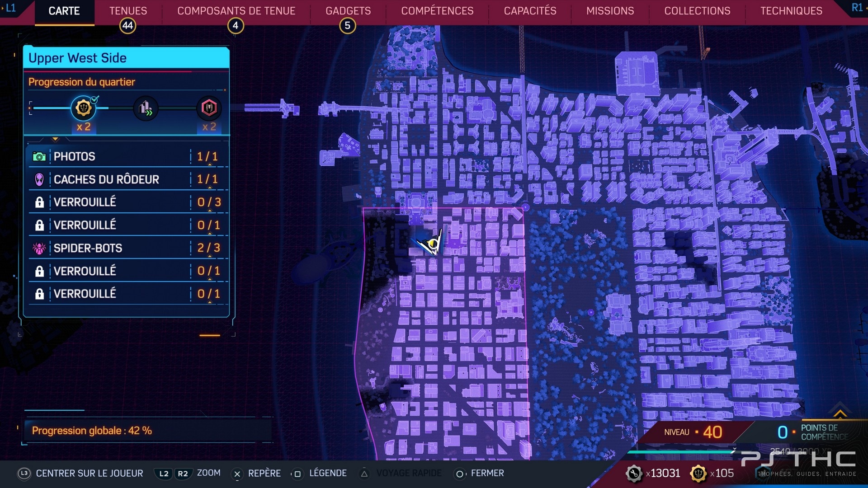Viewport: 868px width, 488px height.
Task: Click the spider icon in SPIDER-BOTS row
Action: click(39, 248)
